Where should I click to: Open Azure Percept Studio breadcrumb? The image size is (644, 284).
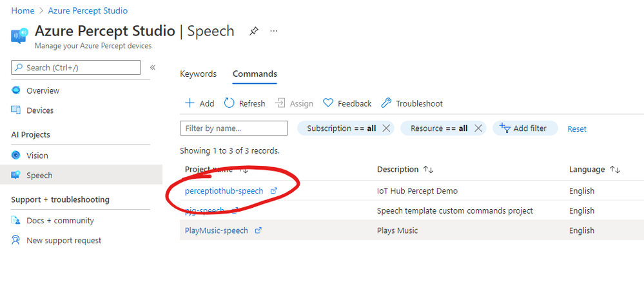[x=88, y=11]
